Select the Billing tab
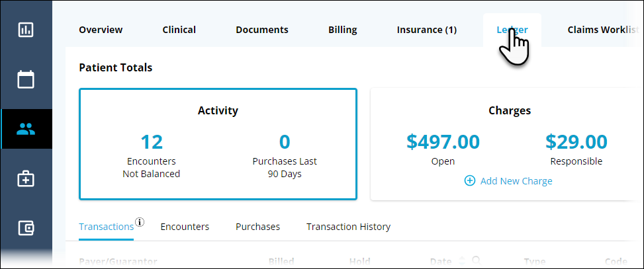This screenshot has height=269, width=644. 342,30
